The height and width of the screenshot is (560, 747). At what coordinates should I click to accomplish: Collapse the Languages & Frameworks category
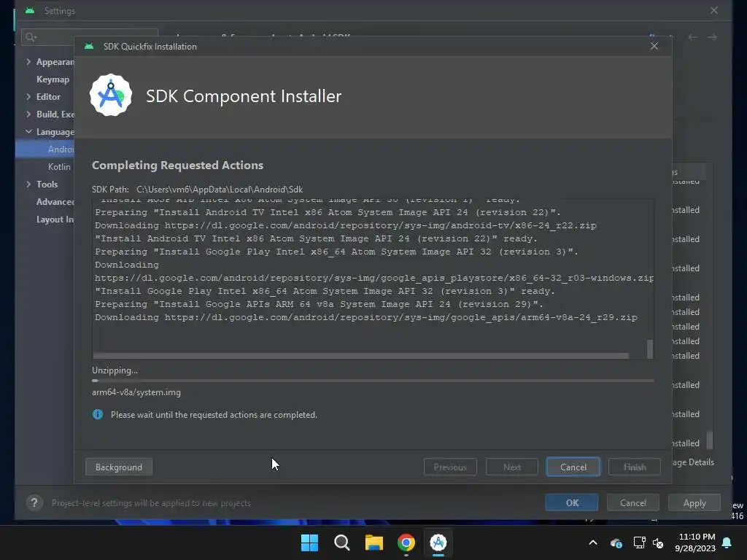pyautogui.click(x=28, y=131)
